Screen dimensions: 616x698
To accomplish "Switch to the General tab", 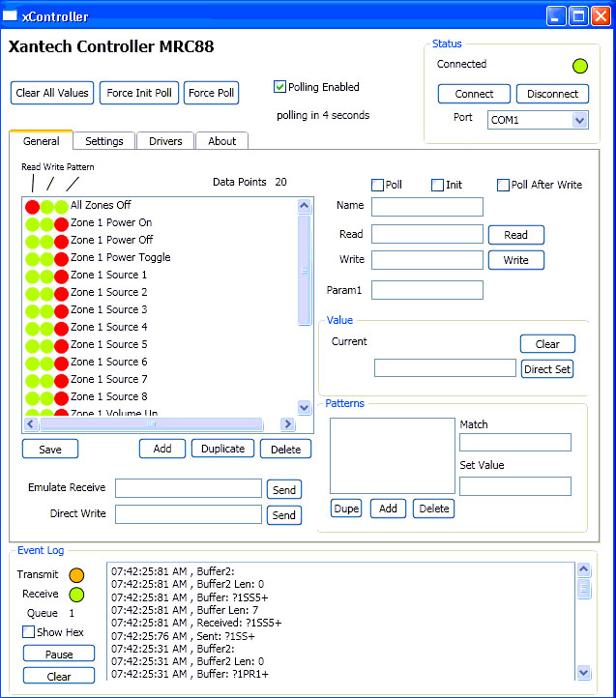I will (x=41, y=141).
